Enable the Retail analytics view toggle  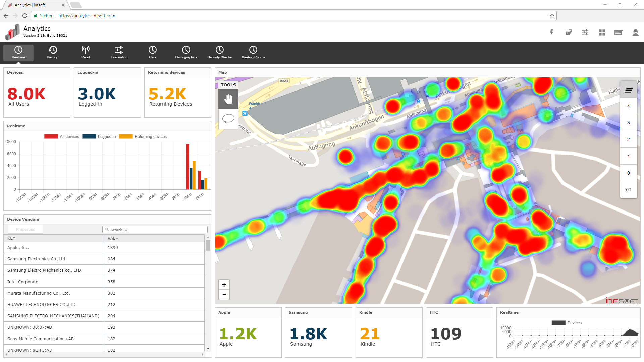tap(85, 52)
